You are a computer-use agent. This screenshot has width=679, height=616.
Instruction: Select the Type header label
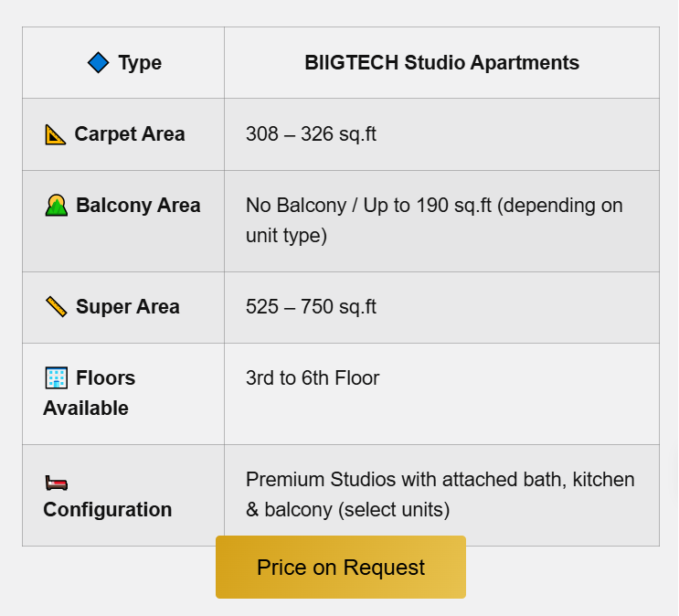tap(140, 62)
